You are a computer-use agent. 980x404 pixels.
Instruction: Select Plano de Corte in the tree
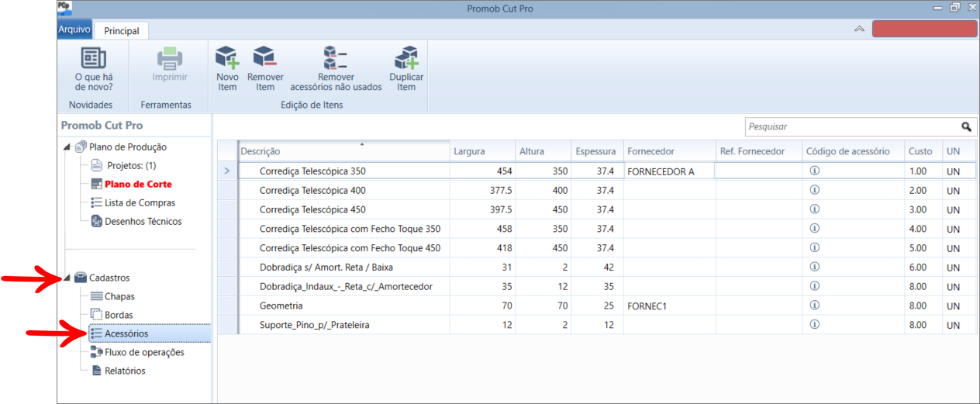coord(138,184)
